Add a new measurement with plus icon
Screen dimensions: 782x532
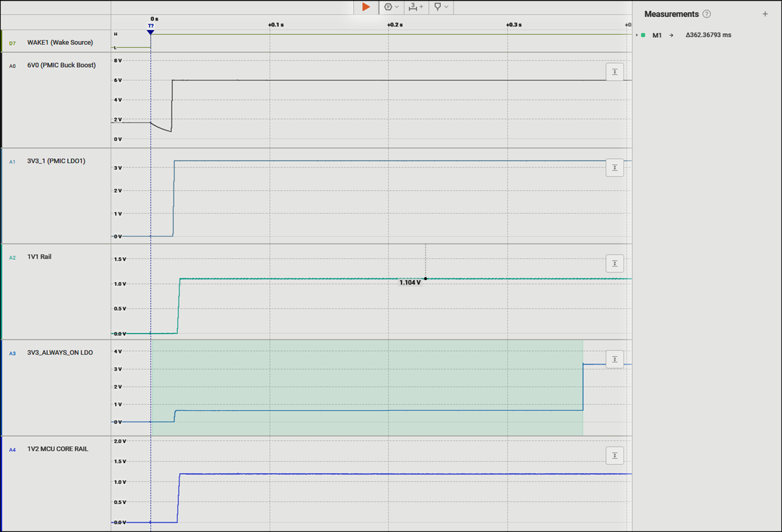point(765,14)
